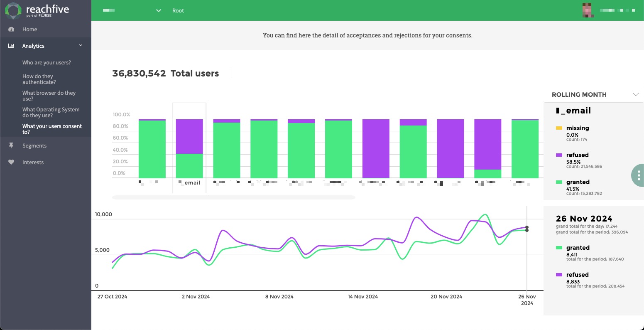The width and height of the screenshot is (644, 330).
Task: Collapse the Analytics menu chevron
Action: (x=81, y=45)
